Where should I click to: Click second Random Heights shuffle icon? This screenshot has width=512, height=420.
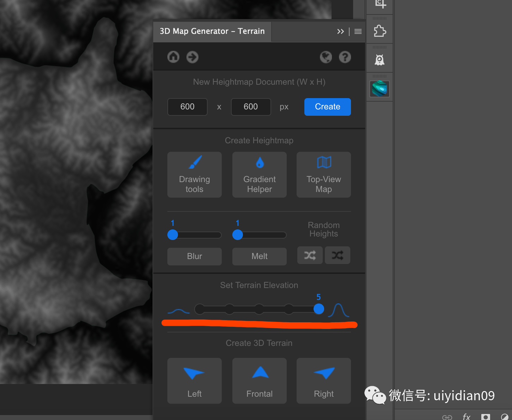tap(338, 255)
